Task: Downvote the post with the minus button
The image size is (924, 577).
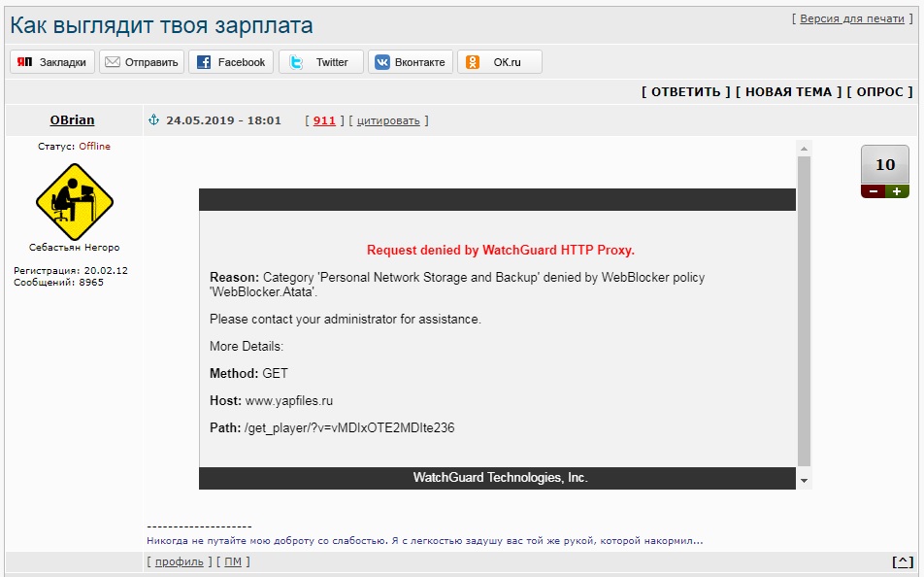Action: coord(873,191)
